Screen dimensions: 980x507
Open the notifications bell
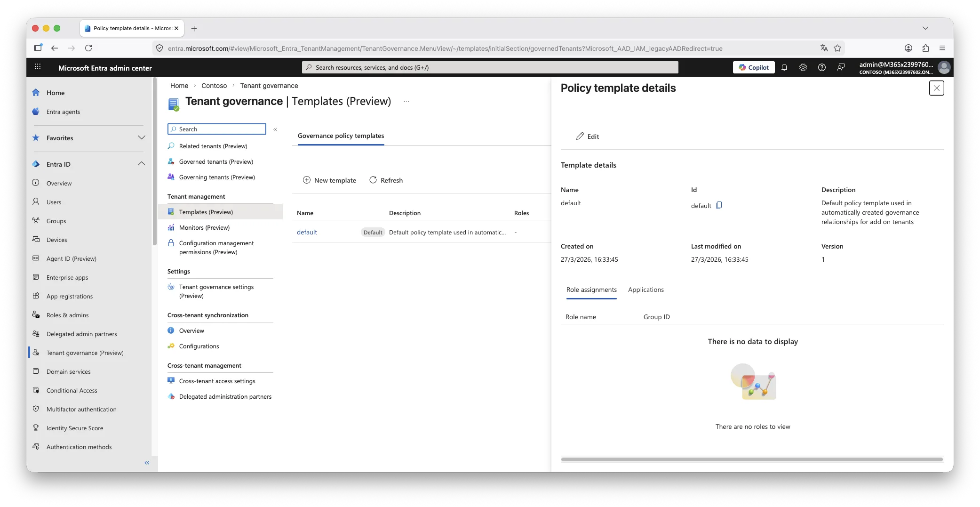784,67
